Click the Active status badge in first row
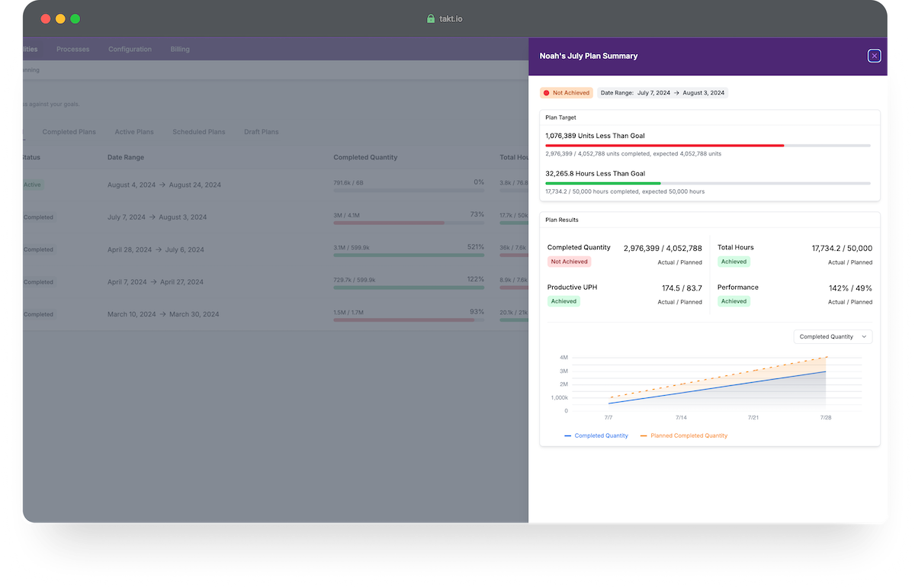This screenshot has width=915, height=588. pyautogui.click(x=32, y=185)
